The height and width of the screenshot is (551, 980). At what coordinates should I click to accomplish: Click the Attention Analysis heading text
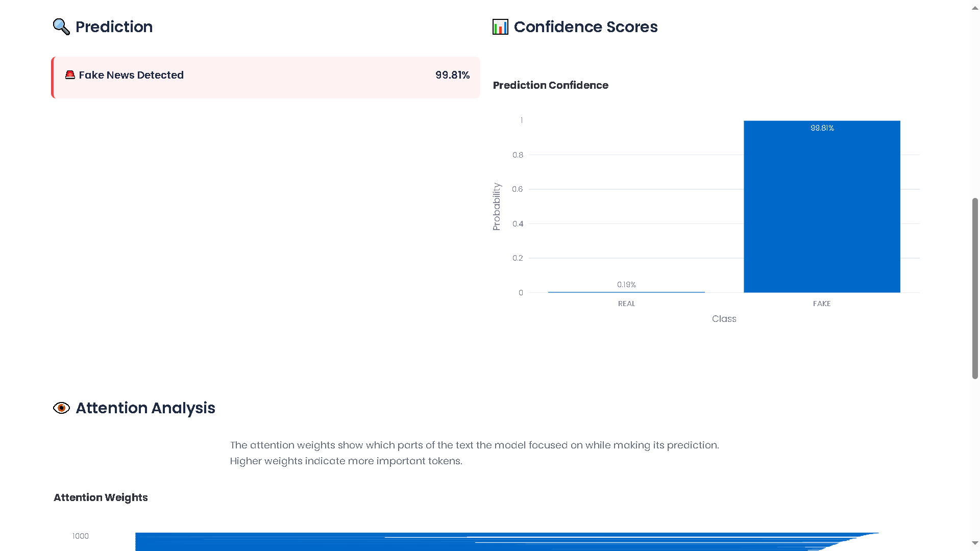(145, 408)
